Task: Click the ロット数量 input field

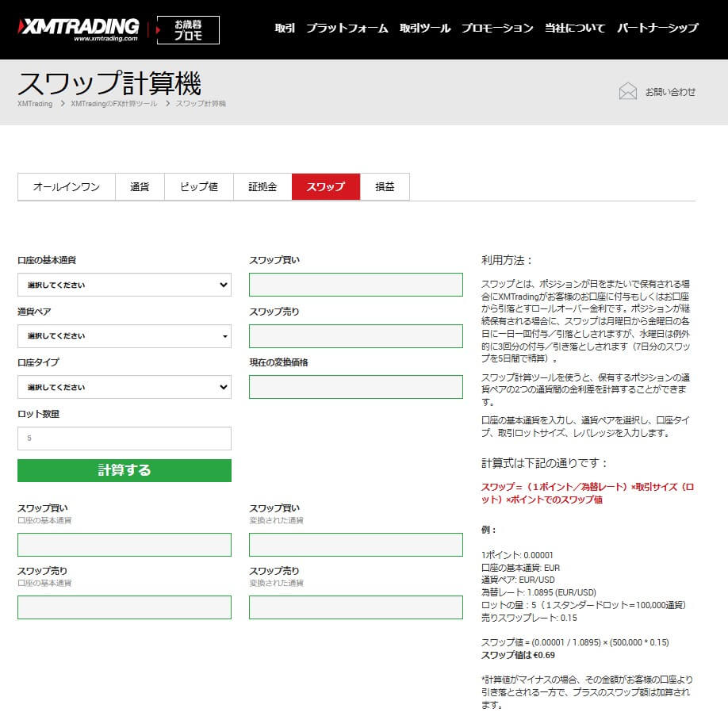Action: point(124,436)
